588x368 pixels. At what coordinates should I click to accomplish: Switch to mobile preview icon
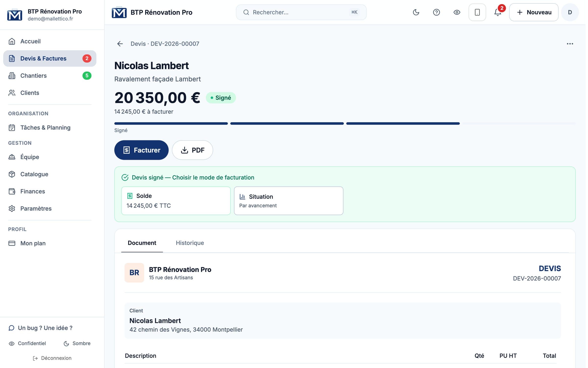click(477, 12)
